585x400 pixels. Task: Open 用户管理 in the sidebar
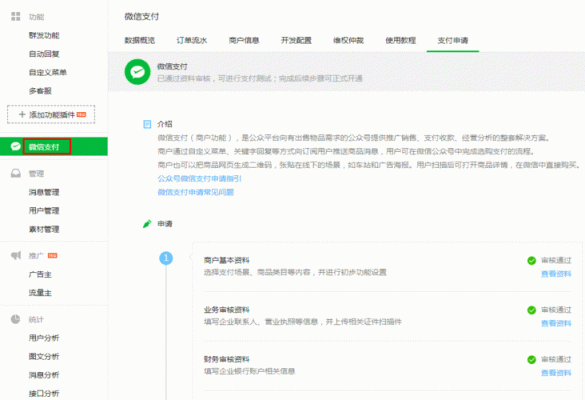point(44,211)
